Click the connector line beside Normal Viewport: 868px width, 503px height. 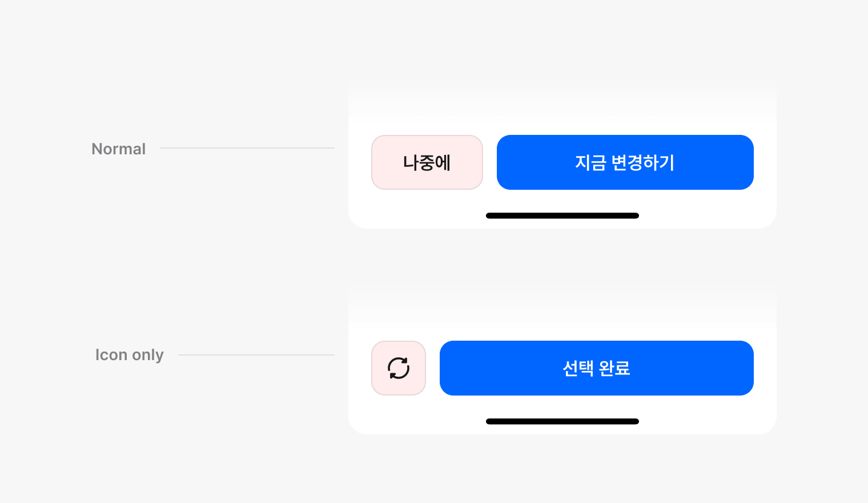tap(247, 148)
